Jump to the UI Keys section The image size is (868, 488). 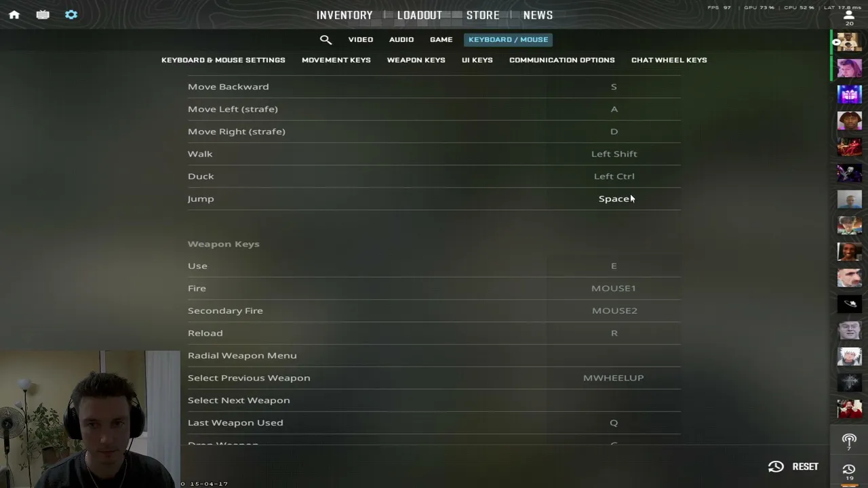pos(477,60)
